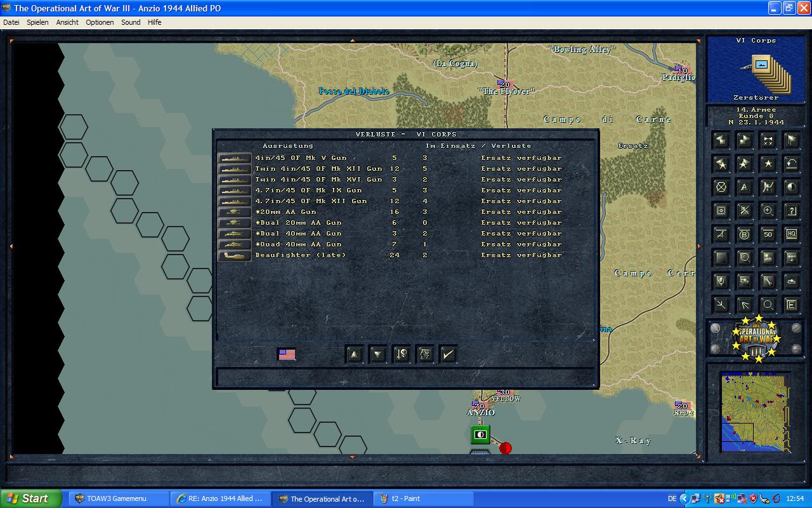Click the plain magnifier button in bottom row
The width and height of the screenshot is (812, 508).
[768, 305]
